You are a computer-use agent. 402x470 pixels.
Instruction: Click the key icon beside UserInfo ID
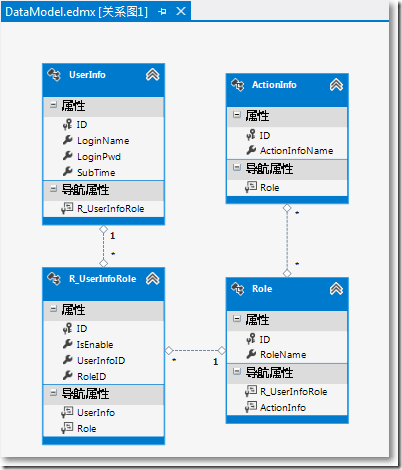click(67, 125)
